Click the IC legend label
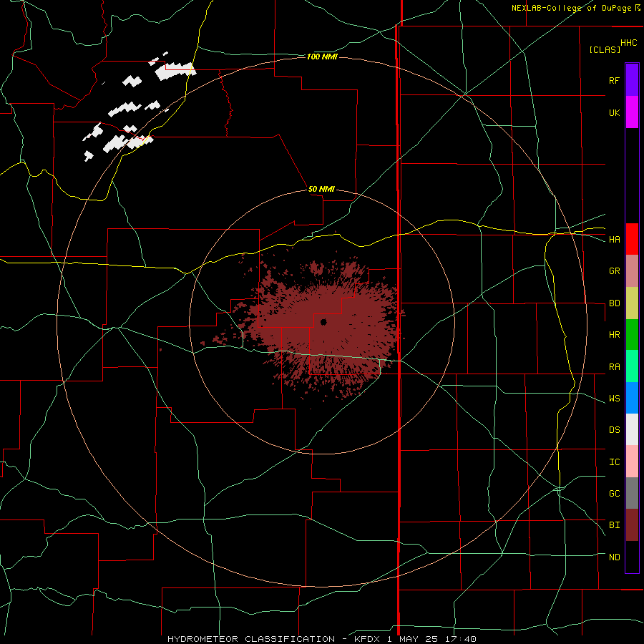The height and width of the screenshot is (644, 644). (614, 462)
